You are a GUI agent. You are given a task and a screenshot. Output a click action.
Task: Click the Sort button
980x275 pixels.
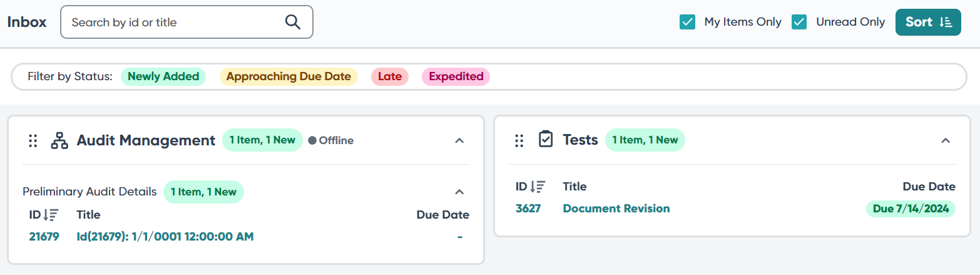[x=928, y=23]
